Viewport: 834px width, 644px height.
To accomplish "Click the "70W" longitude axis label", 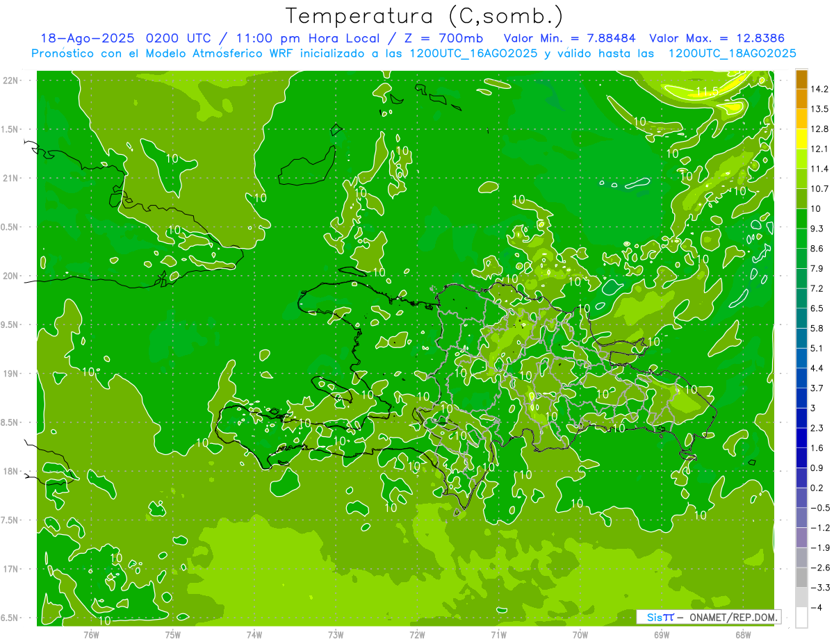I will 580,635.
